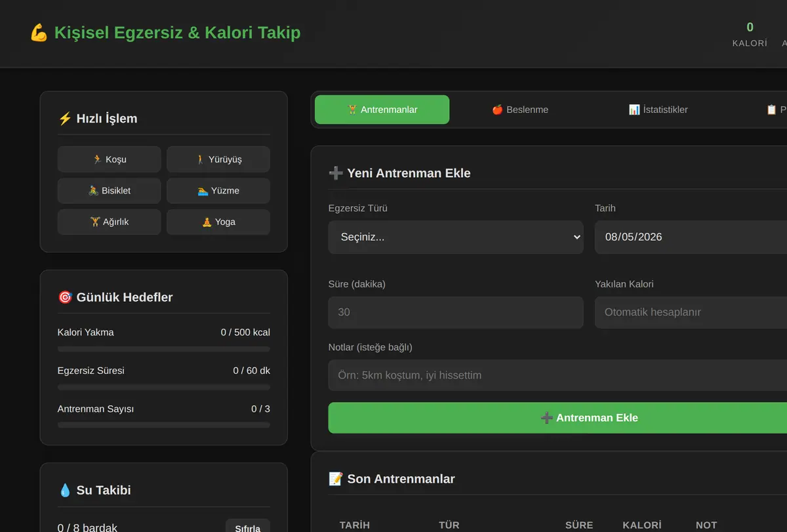Viewport: 787px width, 532px height.
Task: Click the KALORİ counter in header
Action: click(750, 35)
